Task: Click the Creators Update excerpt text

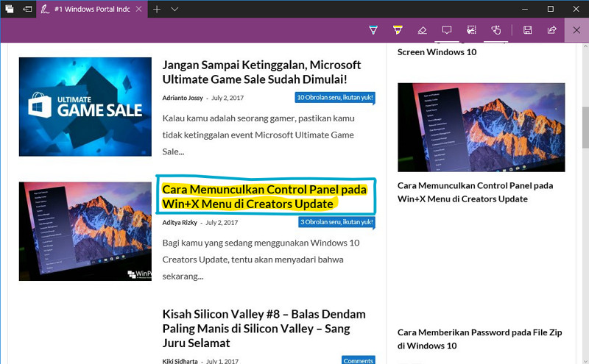Action: click(x=261, y=260)
